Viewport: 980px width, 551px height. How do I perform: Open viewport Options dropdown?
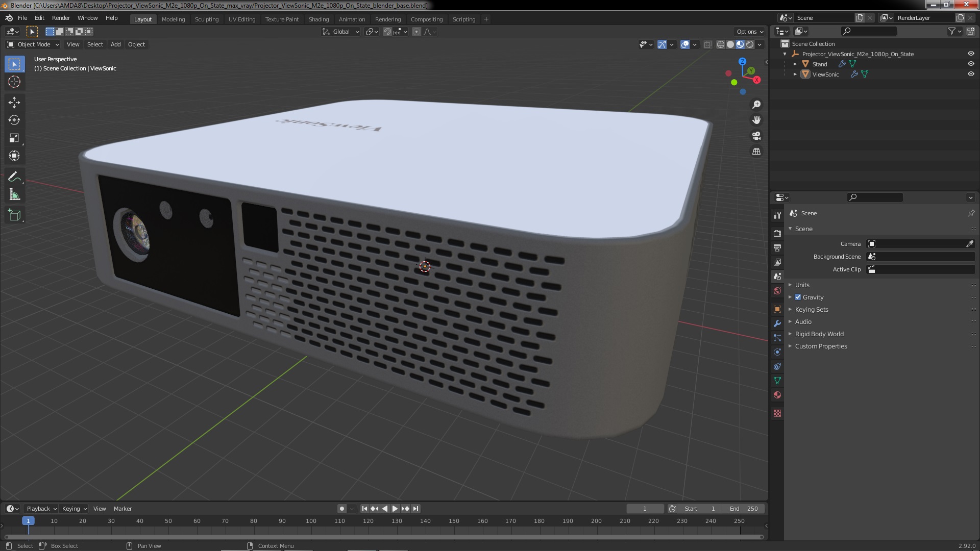750,32
